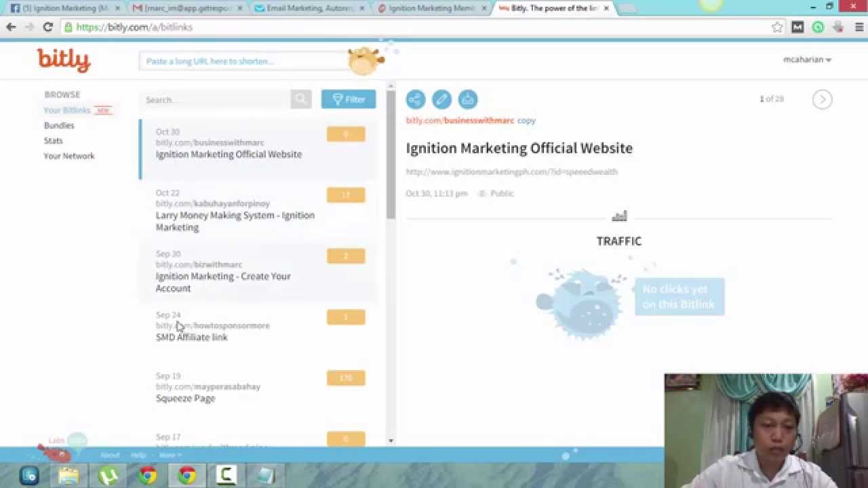Open a new browser tab
Image resolution: width=868 pixels, height=488 pixels.
(627, 8)
